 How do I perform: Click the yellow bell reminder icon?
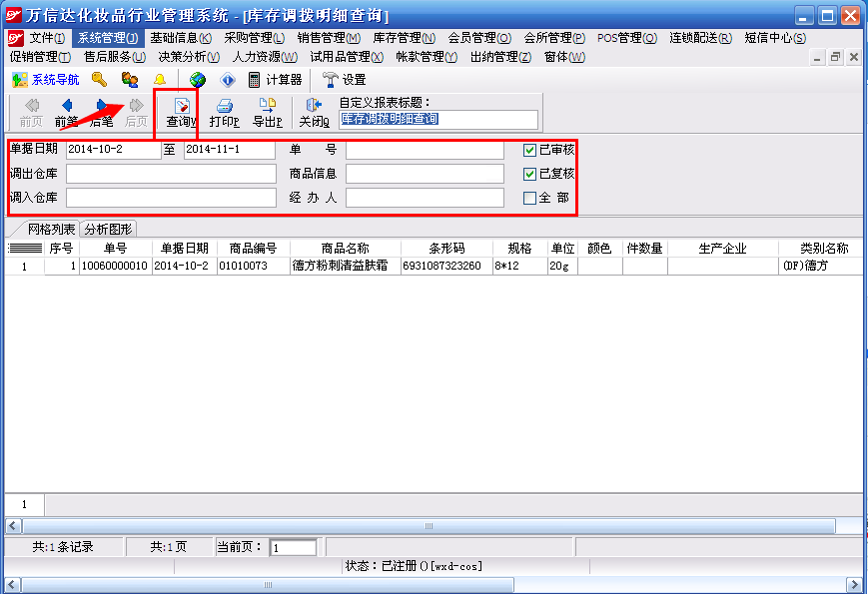[x=160, y=80]
